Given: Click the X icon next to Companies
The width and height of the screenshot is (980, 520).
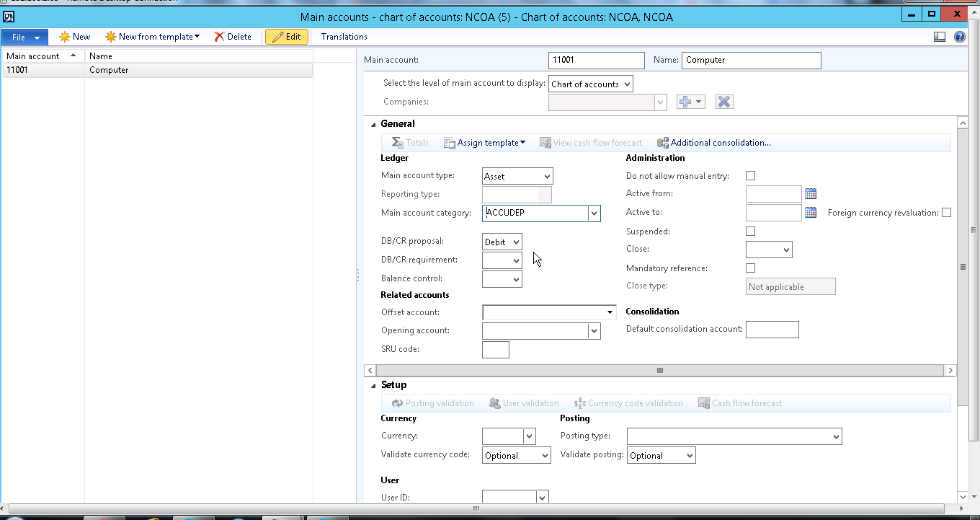Looking at the screenshot, I should click(723, 102).
